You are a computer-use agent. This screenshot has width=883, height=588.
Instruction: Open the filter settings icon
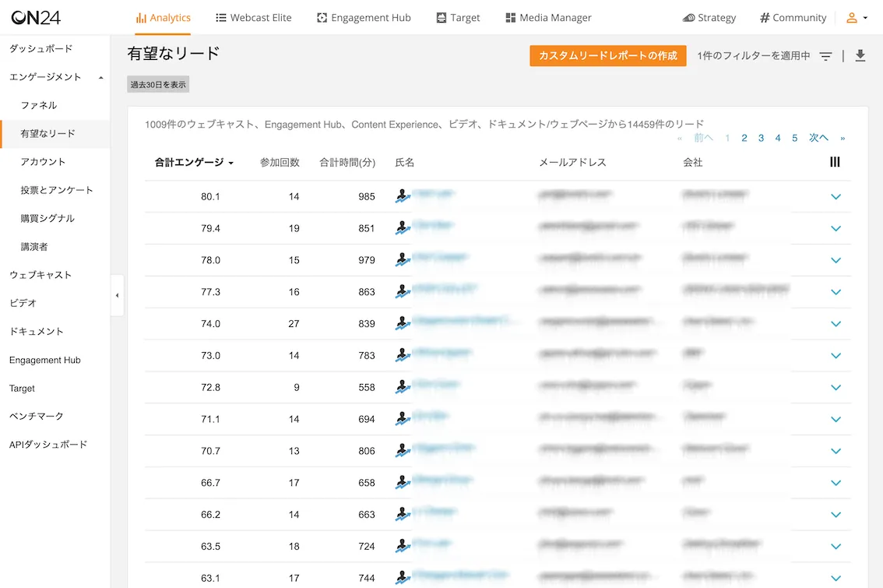pos(825,56)
